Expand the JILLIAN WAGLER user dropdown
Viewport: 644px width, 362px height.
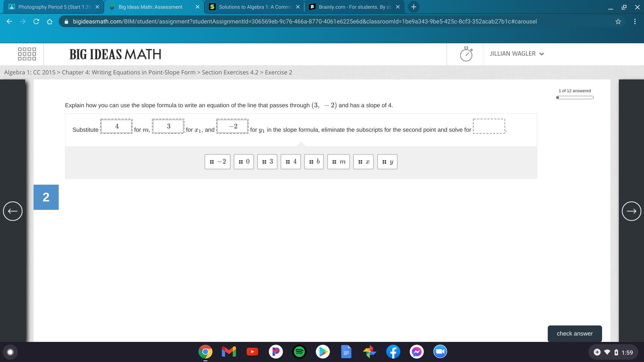click(517, 54)
